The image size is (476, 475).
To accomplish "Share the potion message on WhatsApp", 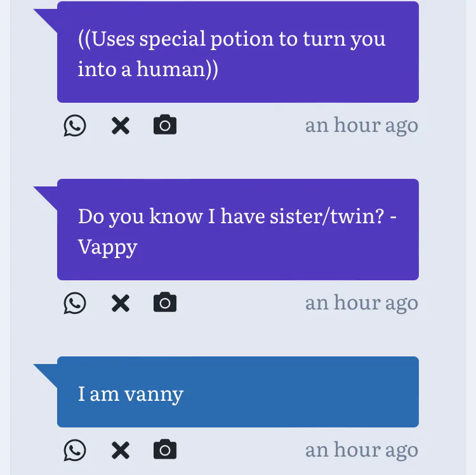I will click(x=74, y=126).
